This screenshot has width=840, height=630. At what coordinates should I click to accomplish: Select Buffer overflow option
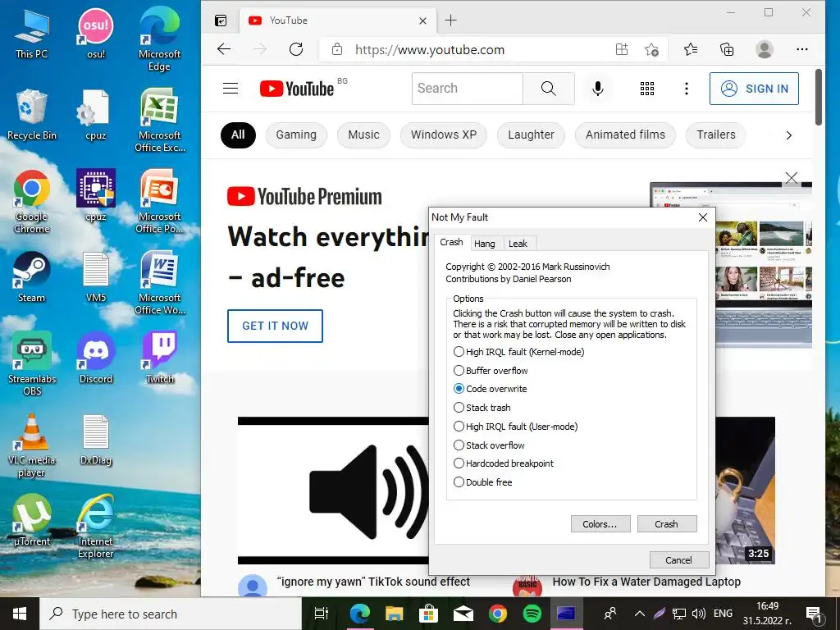coord(491,371)
